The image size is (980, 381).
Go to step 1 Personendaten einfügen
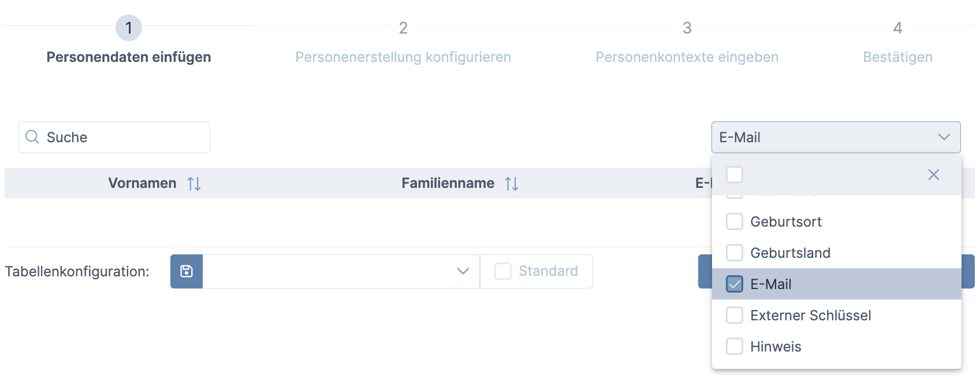click(129, 28)
